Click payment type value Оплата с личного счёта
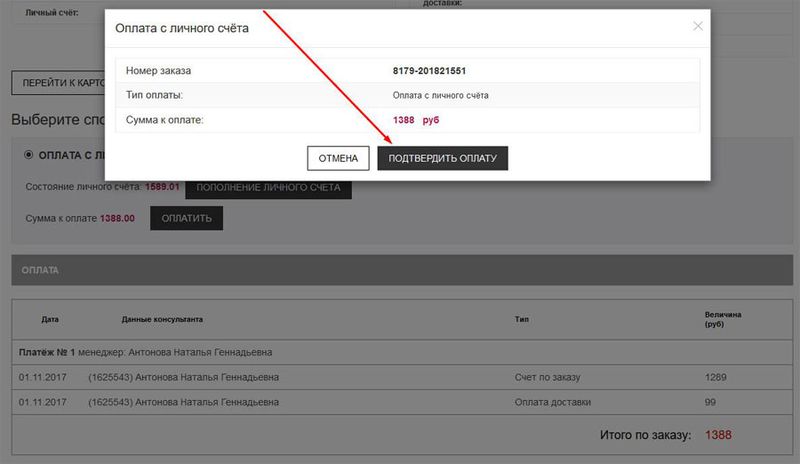Screen dimensions: 800x464 pyautogui.click(x=440, y=95)
